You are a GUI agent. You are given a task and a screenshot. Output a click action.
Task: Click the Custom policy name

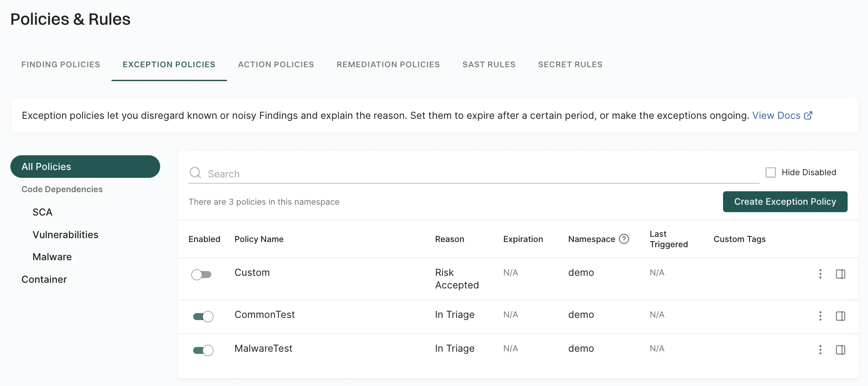coord(252,272)
